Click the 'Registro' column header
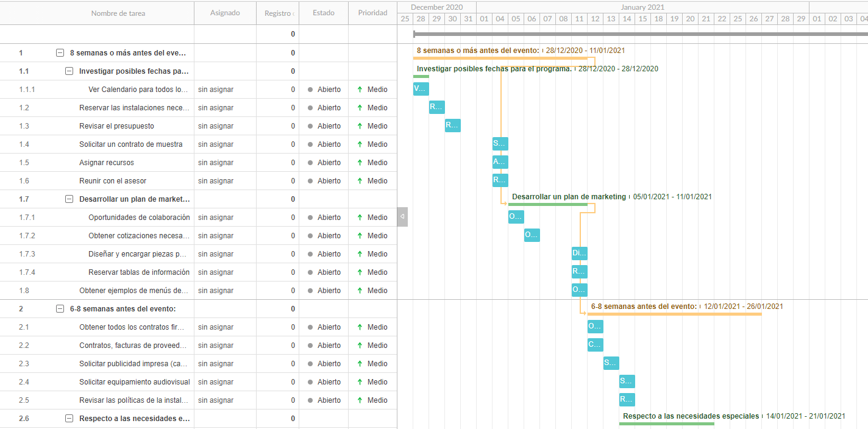The width and height of the screenshot is (868, 429). [277, 13]
